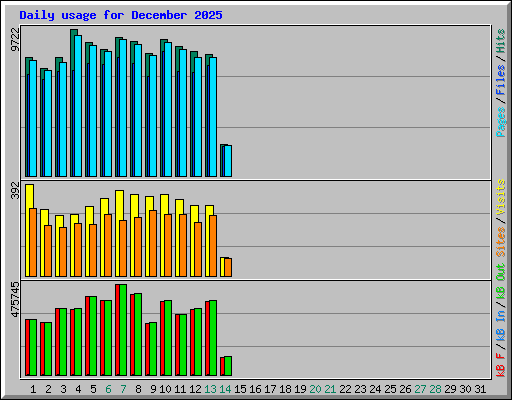
Task: Click the 'kB In' legend label
Action: 501,325
